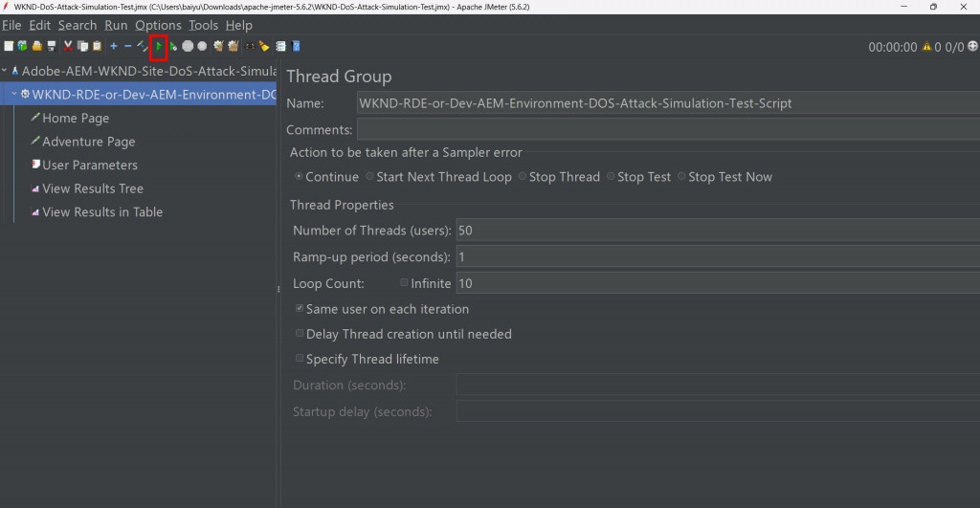Click the test plan flask icon in tree
This screenshot has height=508, width=980.
[15, 71]
